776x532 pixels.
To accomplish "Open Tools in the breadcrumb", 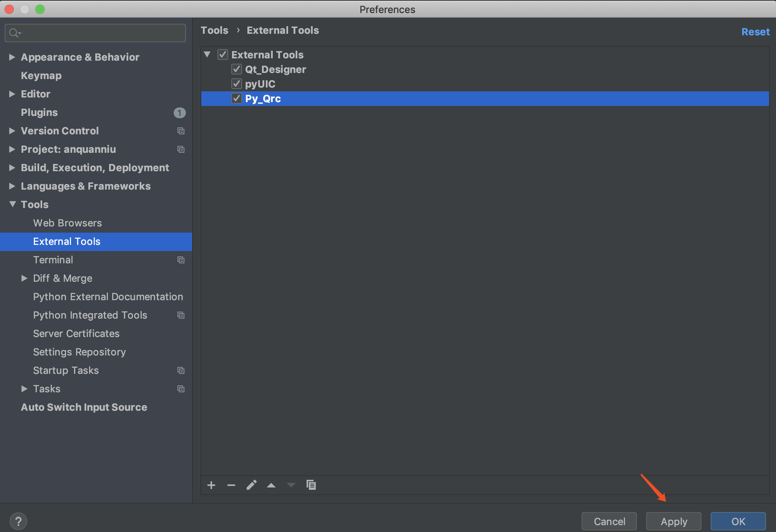I will [214, 30].
